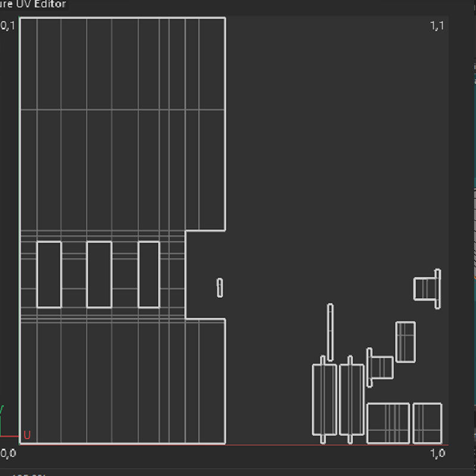Click the 'UV Editor' panel title
Viewport: 476px width, 476px height.
(40, 4)
